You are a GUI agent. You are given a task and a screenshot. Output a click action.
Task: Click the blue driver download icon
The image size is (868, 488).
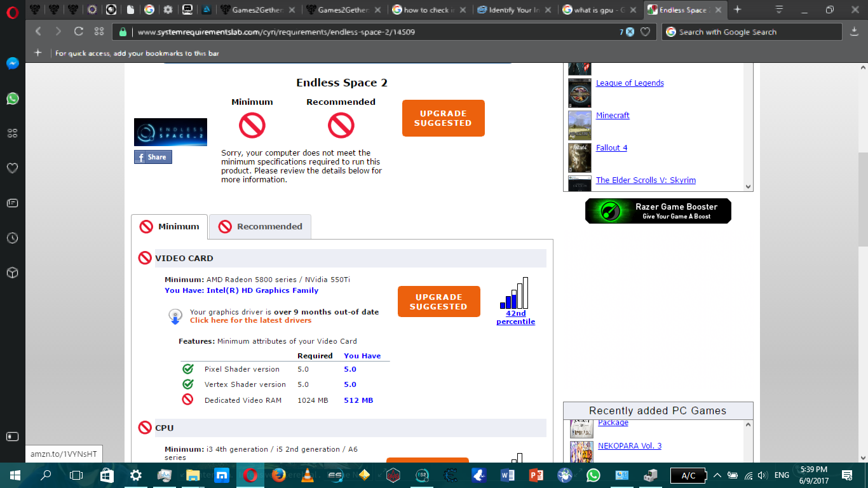(x=175, y=316)
